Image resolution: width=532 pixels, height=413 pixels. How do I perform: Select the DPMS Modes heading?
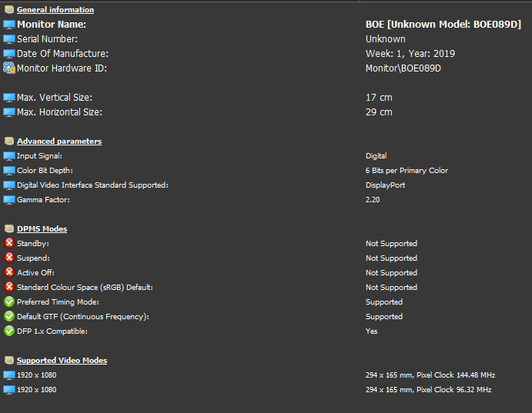tap(42, 228)
